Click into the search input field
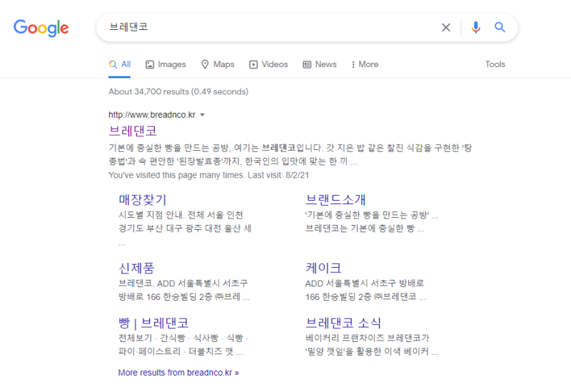 pos(270,27)
